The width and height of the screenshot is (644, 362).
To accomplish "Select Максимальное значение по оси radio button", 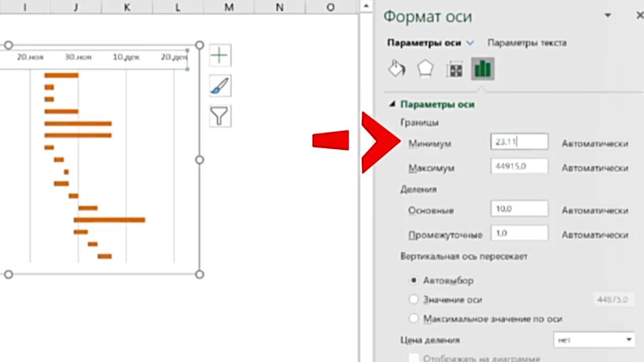I will tap(414, 319).
